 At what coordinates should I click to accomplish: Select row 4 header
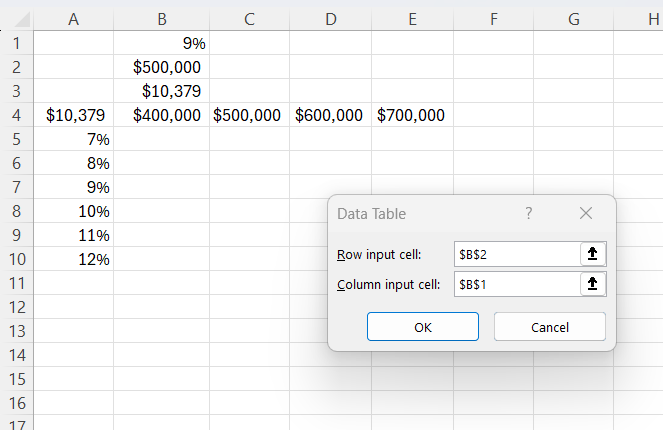(16, 115)
